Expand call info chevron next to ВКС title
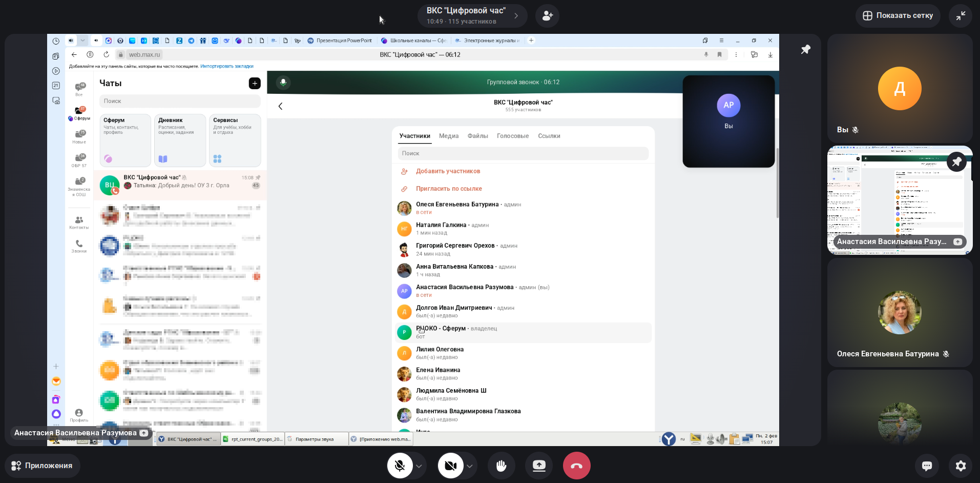 tap(516, 16)
